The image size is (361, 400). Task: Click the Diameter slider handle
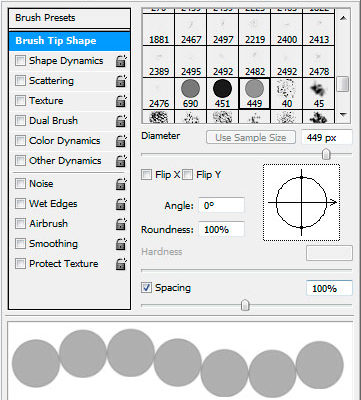pyautogui.click(x=326, y=154)
